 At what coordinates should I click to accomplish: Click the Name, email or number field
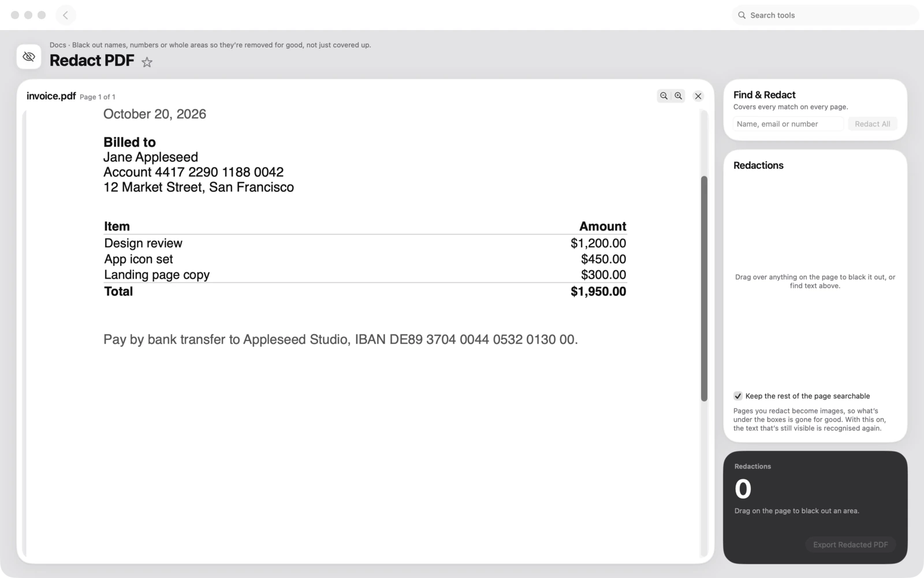(x=788, y=124)
